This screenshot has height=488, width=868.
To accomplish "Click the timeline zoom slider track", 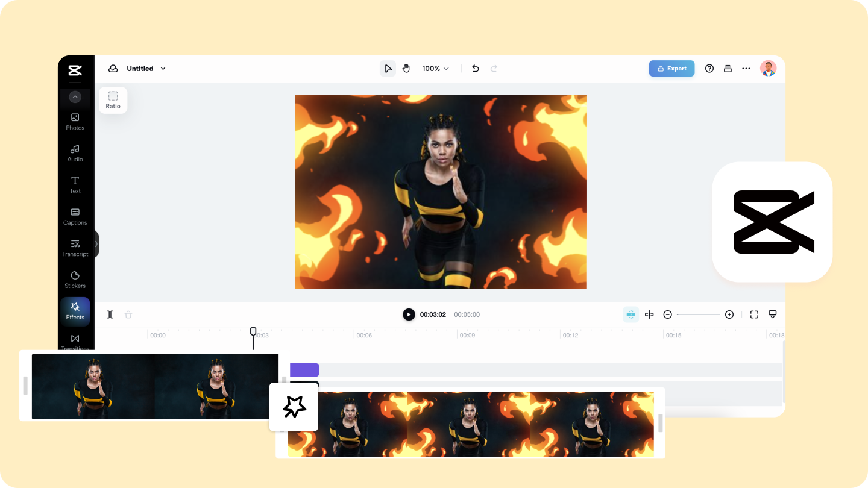I will [x=698, y=314].
